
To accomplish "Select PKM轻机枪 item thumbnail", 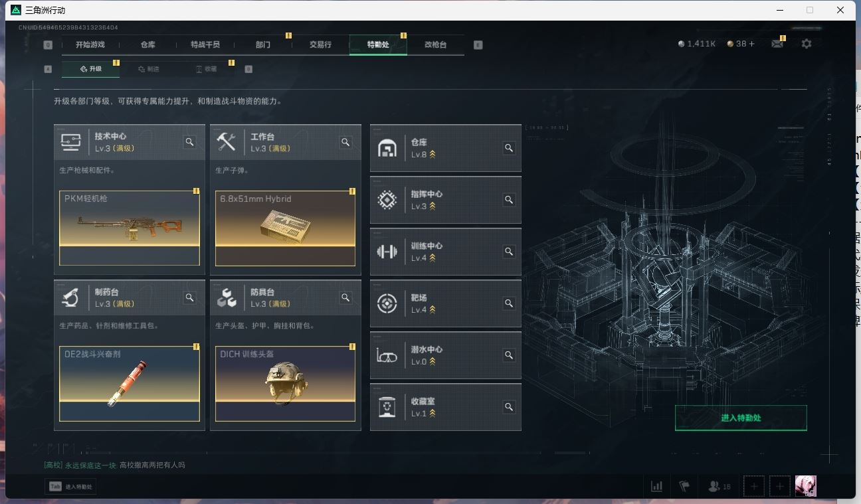I will (130, 228).
